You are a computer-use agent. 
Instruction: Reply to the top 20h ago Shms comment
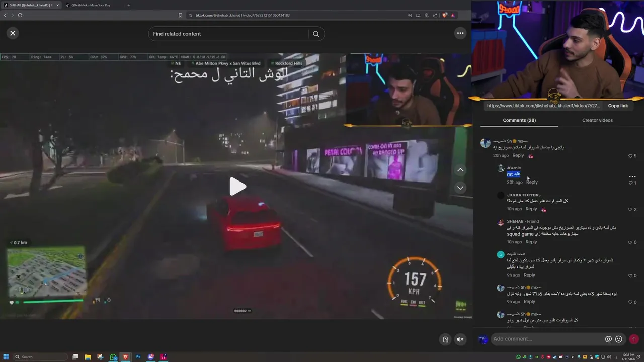click(518, 155)
